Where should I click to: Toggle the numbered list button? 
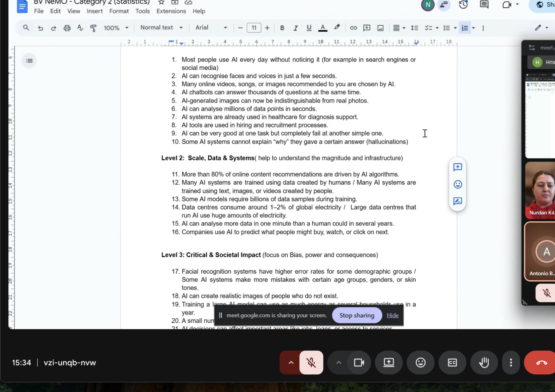point(465,28)
